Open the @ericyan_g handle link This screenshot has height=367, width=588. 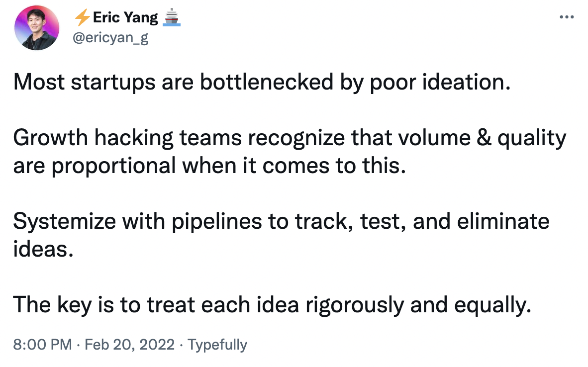[x=110, y=38]
